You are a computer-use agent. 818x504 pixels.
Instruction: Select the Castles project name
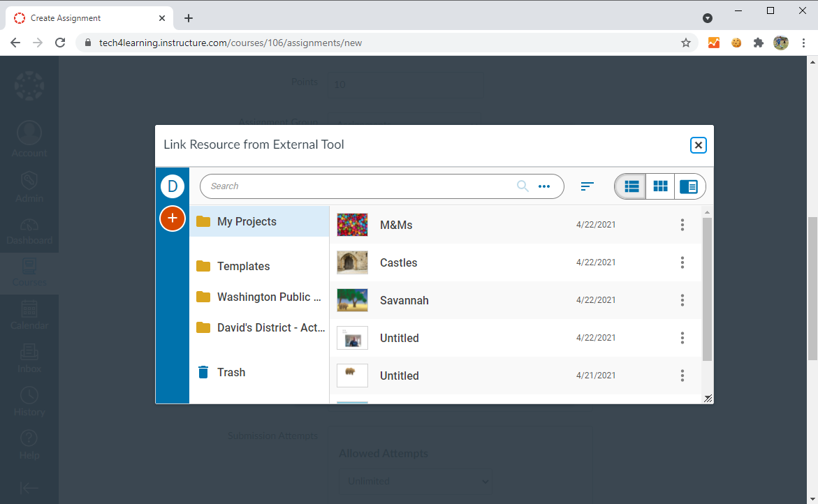coord(399,262)
